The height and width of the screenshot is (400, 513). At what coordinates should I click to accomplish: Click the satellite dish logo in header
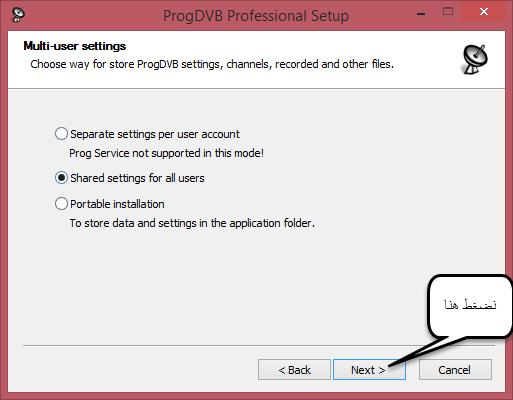(475, 60)
